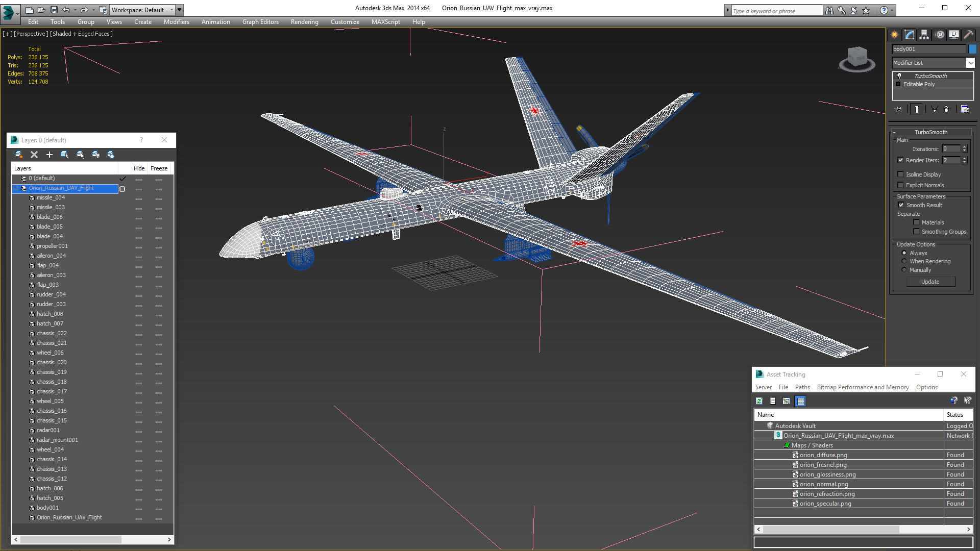Uncheck the Smooth Result checkbox
Viewport: 980px width, 551px height.
(901, 205)
